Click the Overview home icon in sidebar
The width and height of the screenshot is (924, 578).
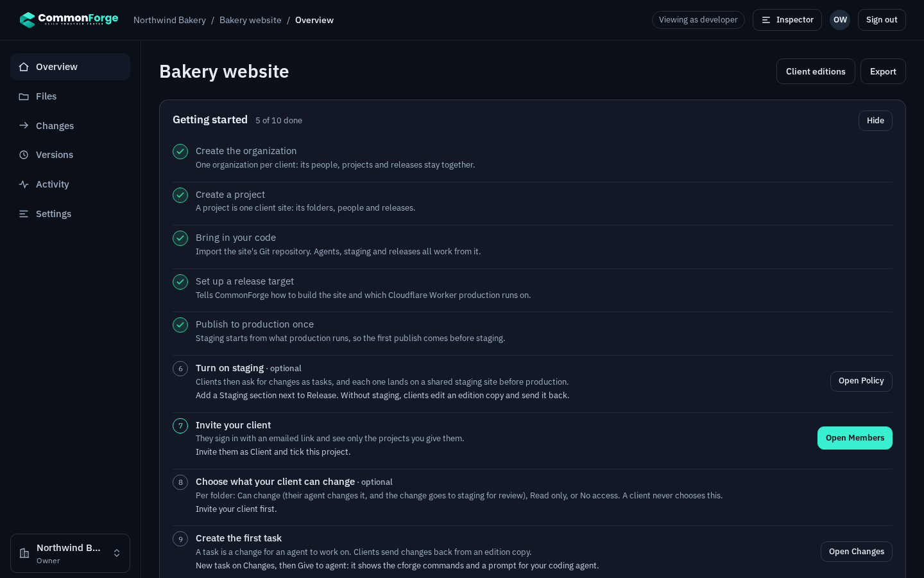pyautogui.click(x=24, y=67)
